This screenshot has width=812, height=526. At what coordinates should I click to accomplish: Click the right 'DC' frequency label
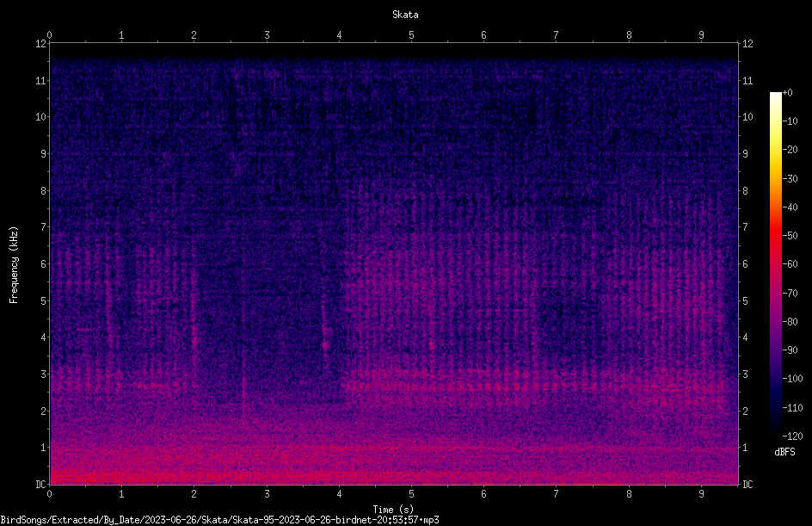pyautogui.click(x=747, y=484)
